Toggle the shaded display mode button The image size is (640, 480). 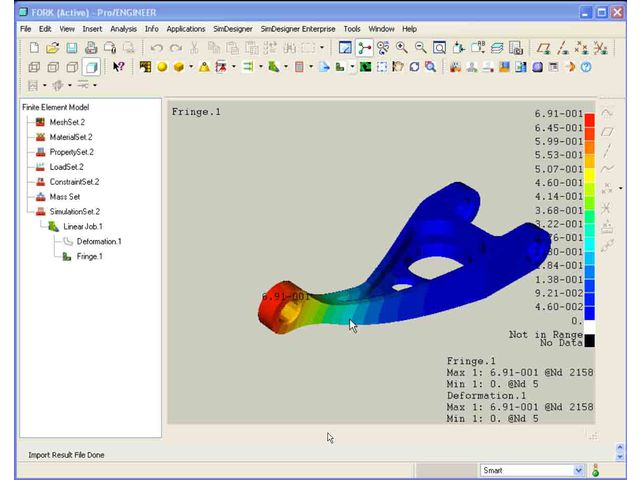91,67
